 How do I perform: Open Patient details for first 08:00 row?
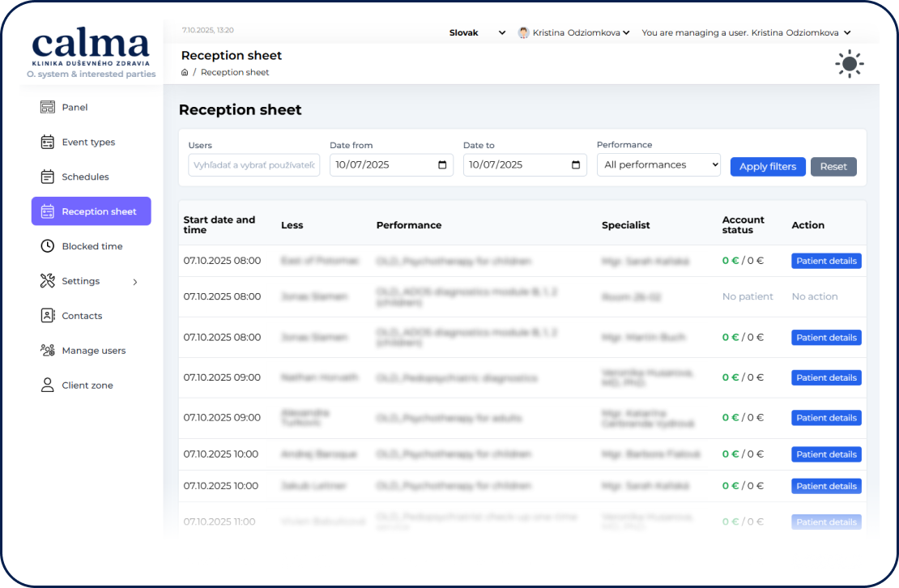tap(826, 261)
